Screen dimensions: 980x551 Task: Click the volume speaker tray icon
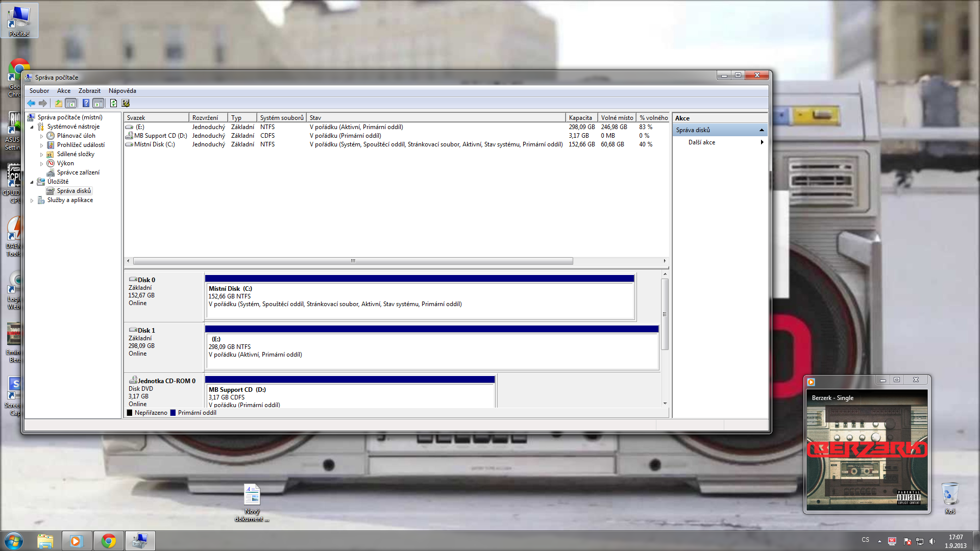point(933,541)
